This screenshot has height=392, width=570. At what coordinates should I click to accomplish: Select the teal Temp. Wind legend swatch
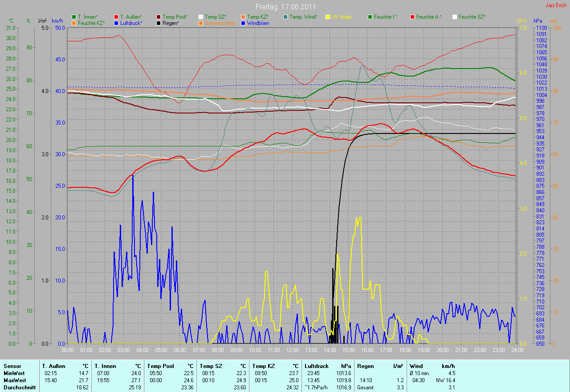(x=285, y=17)
